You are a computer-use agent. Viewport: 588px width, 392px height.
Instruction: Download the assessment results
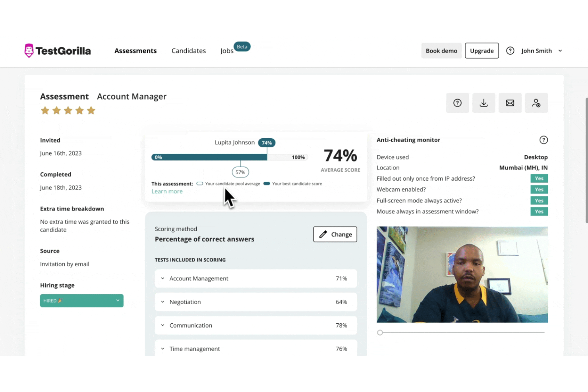coord(484,103)
